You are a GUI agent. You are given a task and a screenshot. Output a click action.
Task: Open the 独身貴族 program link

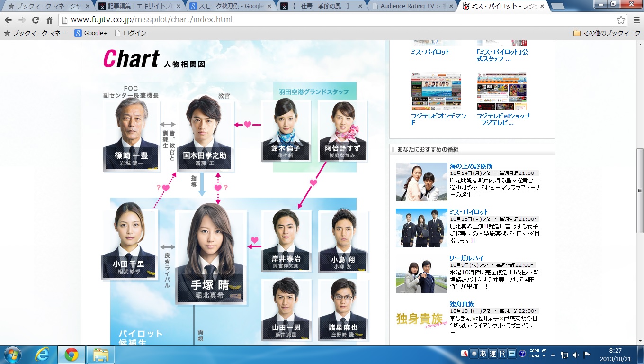tap(462, 304)
